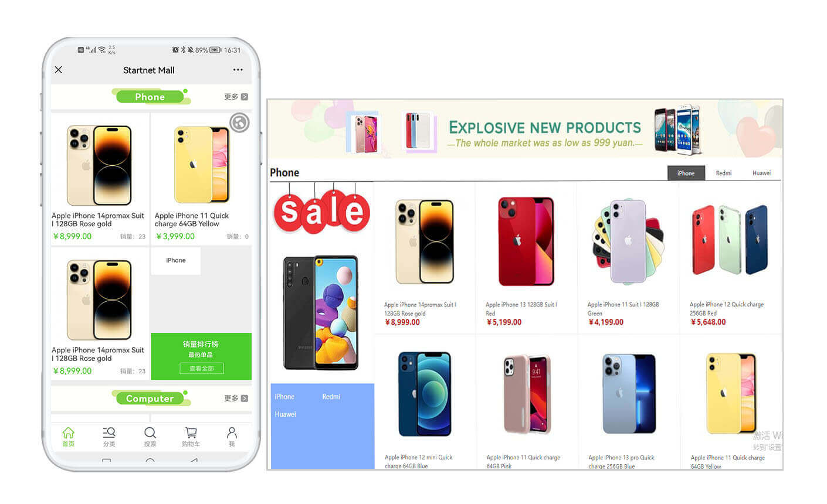The height and width of the screenshot is (504, 827).
Task: Open the three-dot more options menu
Action: (x=238, y=70)
